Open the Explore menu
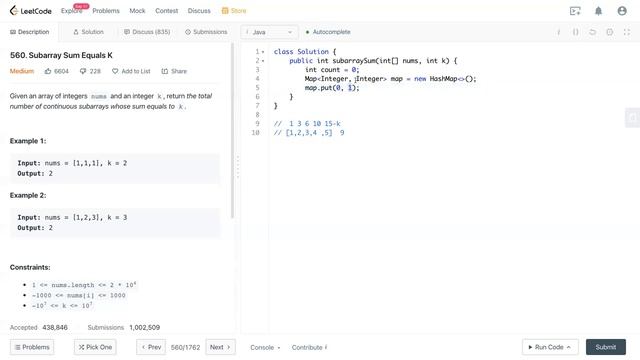Viewport: 640px width, 360px height. click(x=71, y=11)
